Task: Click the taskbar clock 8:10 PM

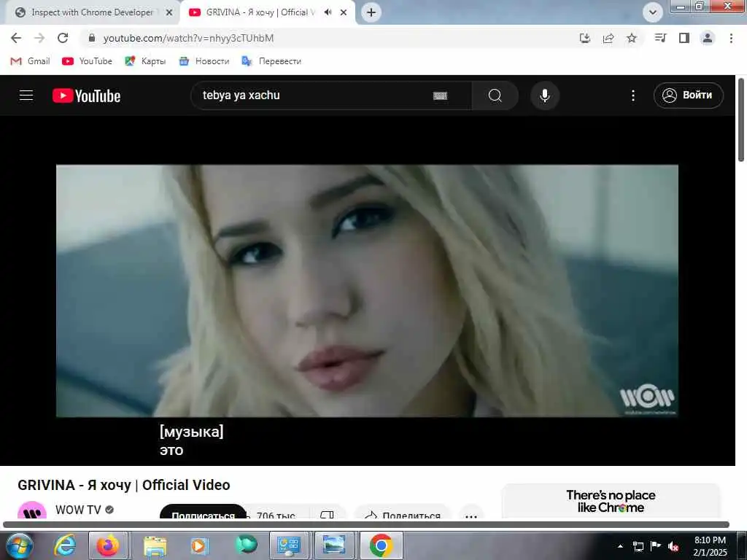Action: tap(710, 545)
